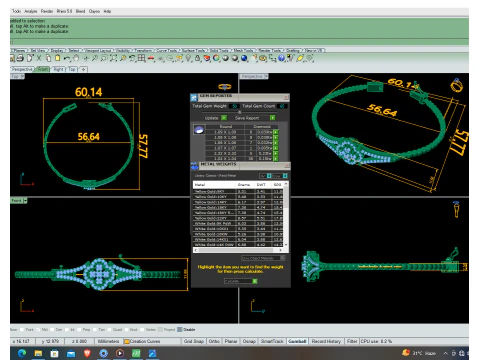Click the round gem shape icon in Gem Reporter
Screen dimensions: 480x360
[x=199, y=130]
